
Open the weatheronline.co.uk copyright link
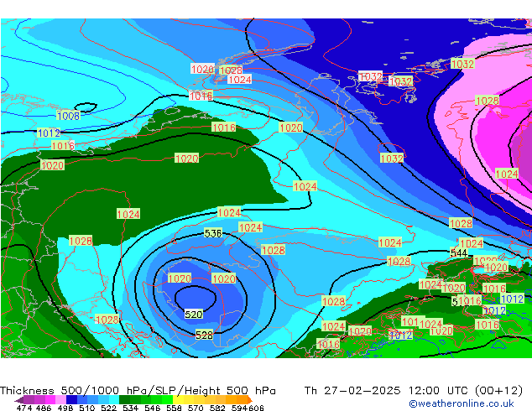pos(461,403)
